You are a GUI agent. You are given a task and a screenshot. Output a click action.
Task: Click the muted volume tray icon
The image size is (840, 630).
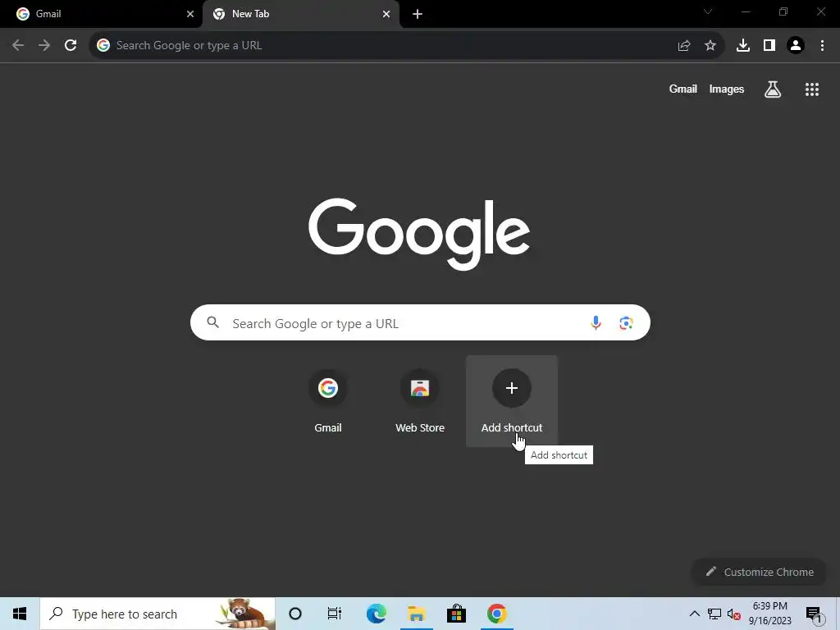pos(734,614)
